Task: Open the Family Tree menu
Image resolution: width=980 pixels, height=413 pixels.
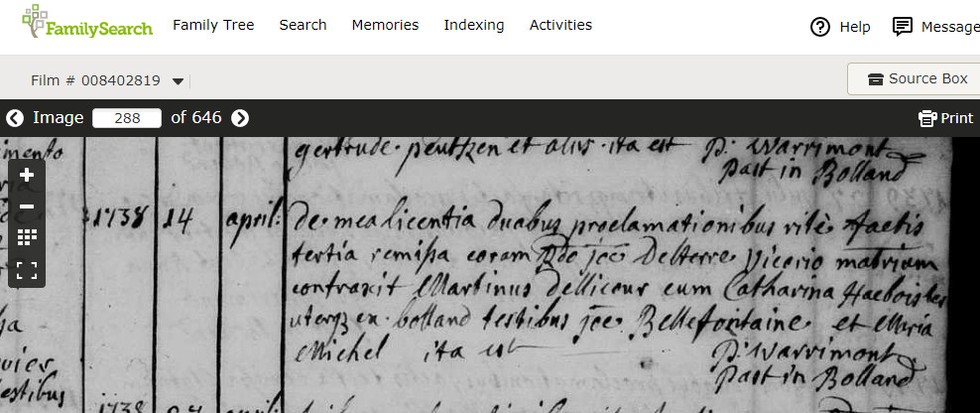Action: pos(213,25)
